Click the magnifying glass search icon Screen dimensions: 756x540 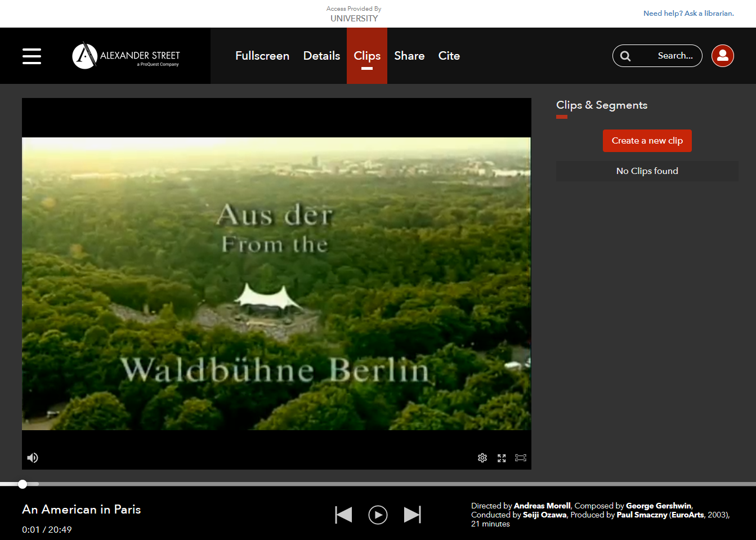coord(625,56)
